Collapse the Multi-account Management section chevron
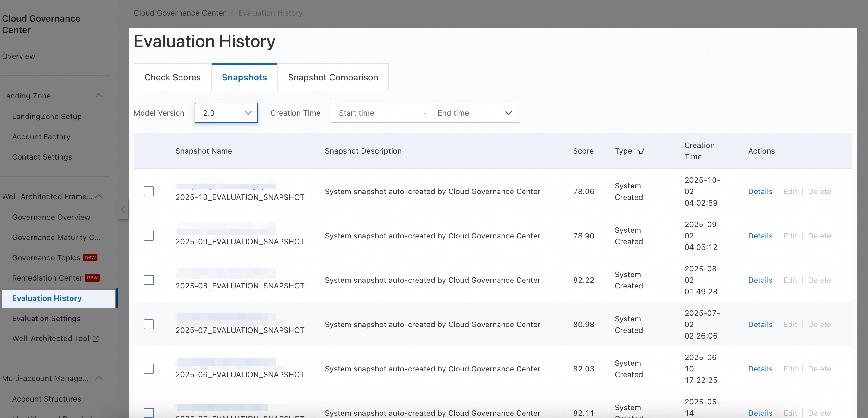Screen dimensions: 868x418 (x=99, y=378)
